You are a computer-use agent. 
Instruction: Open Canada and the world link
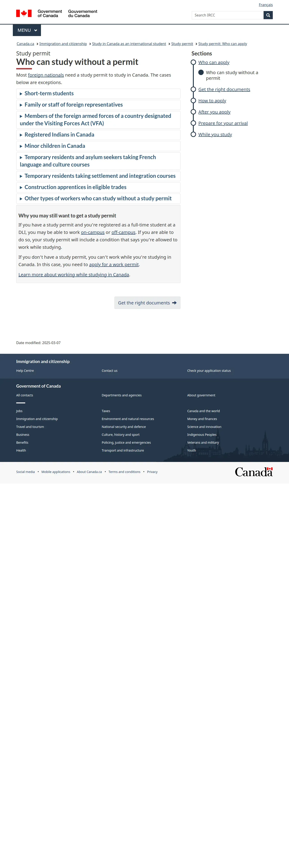click(x=203, y=411)
